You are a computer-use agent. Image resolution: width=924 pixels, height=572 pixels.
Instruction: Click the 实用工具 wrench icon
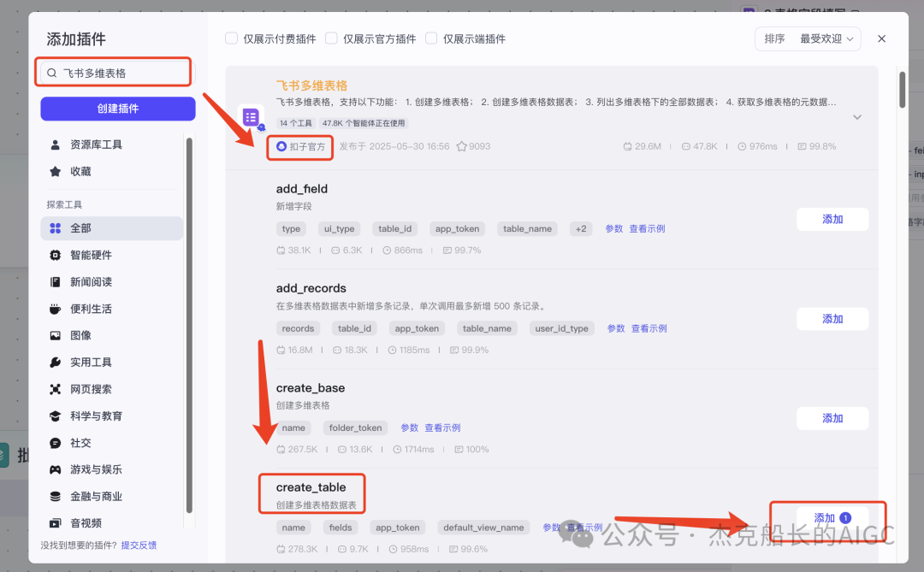[56, 363]
